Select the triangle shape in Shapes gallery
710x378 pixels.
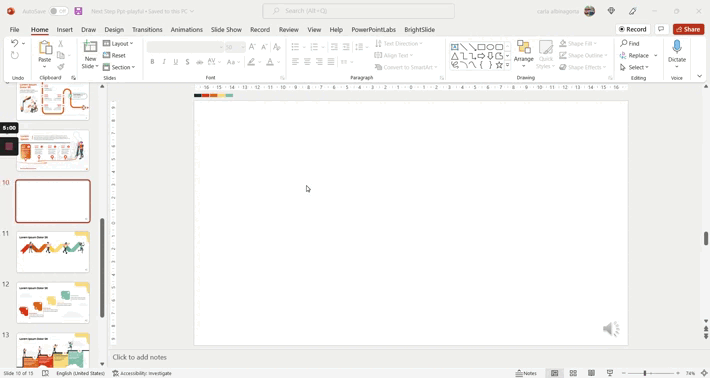tap(455, 56)
